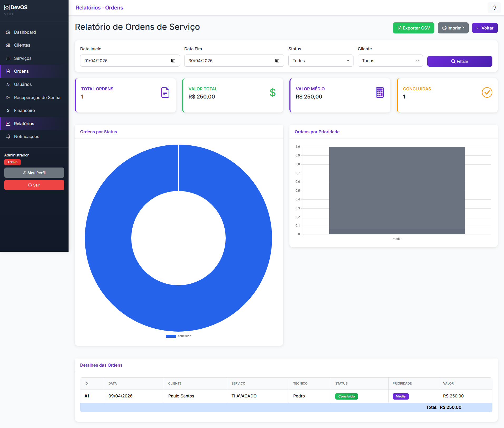
Task: Apply filters with the Filtrar button
Action: (x=459, y=61)
